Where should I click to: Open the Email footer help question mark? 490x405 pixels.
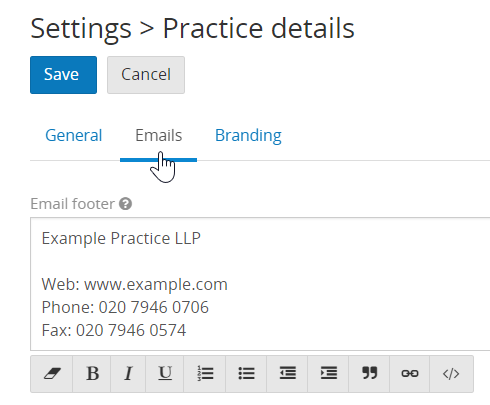tap(126, 204)
